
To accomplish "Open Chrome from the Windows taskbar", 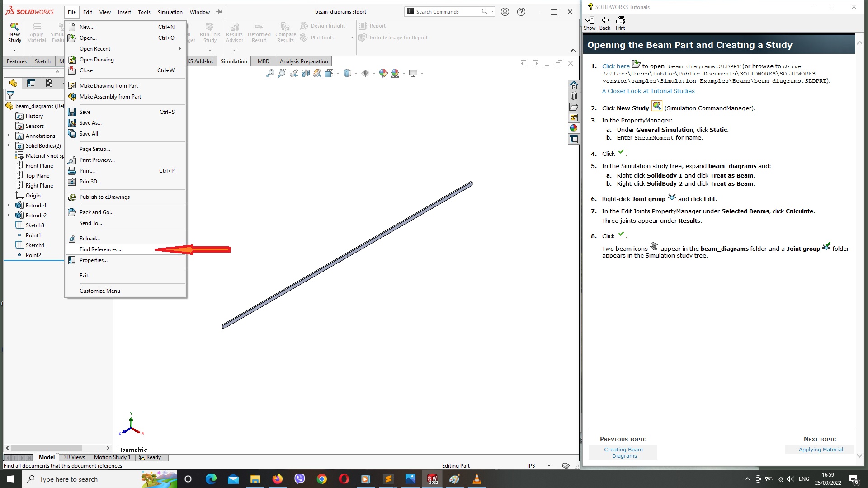I will 322,479.
